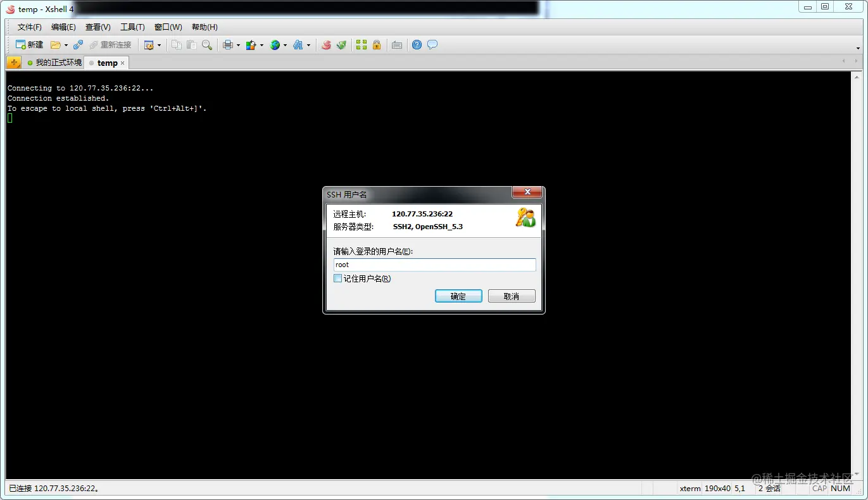Image resolution: width=868 pixels, height=500 pixels.
Task: Click the 190x40 terminal size entry
Action: [717, 489]
